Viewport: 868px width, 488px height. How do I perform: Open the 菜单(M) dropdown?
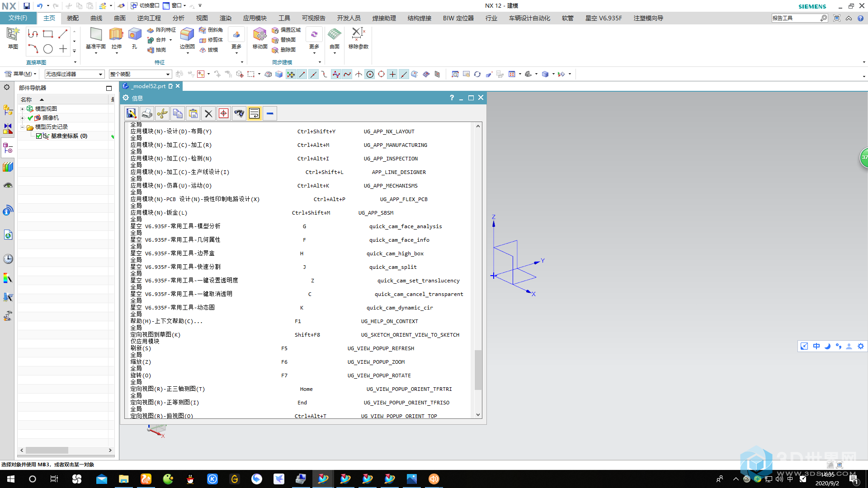click(21, 74)
